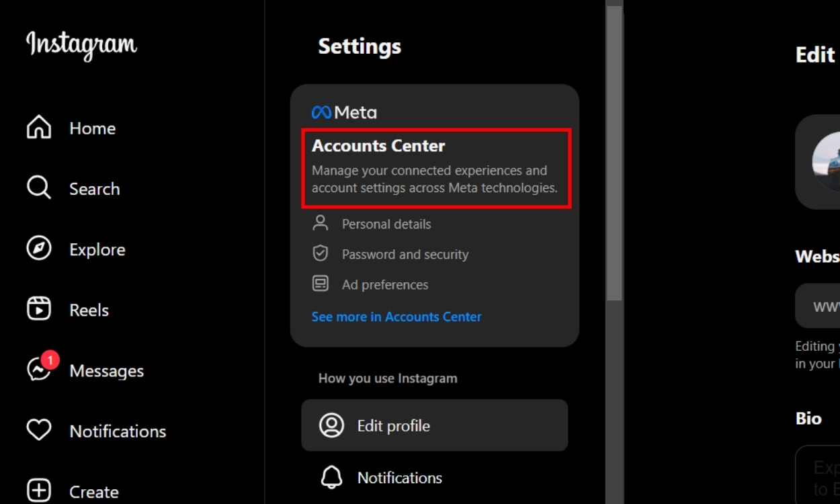Click See more in Accounts Center
The image size is (840, 504).
pos(396,317)
